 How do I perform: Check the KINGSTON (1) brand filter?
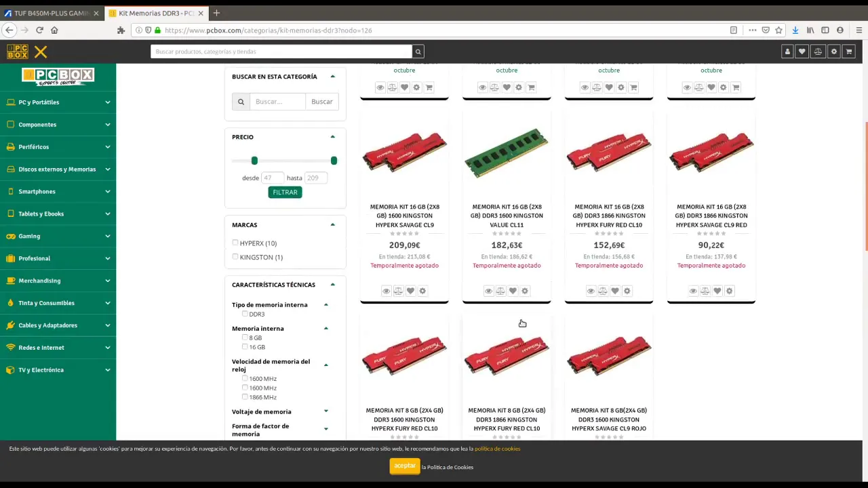tap(235, 257)
